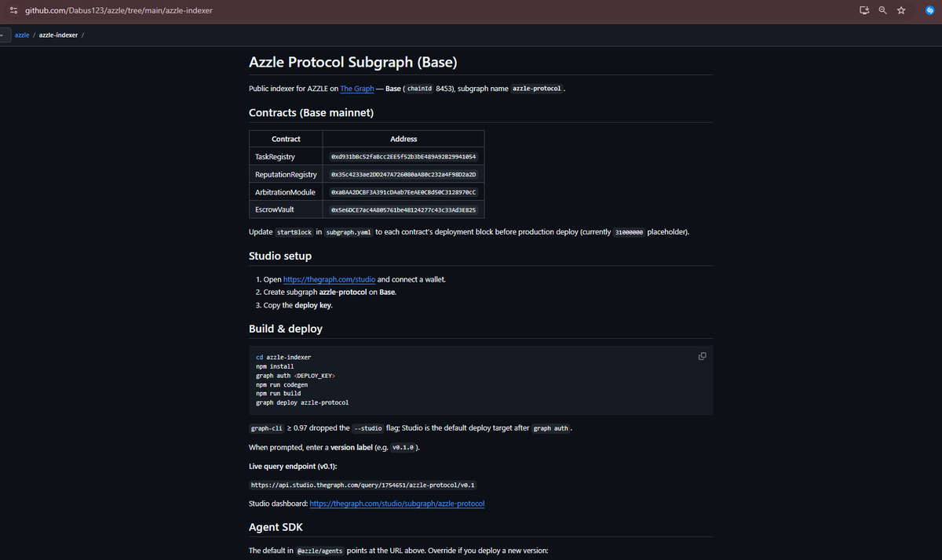Open 'The Graph' hyperlink
The image size is (942, 560).
[x=357, y=89]
